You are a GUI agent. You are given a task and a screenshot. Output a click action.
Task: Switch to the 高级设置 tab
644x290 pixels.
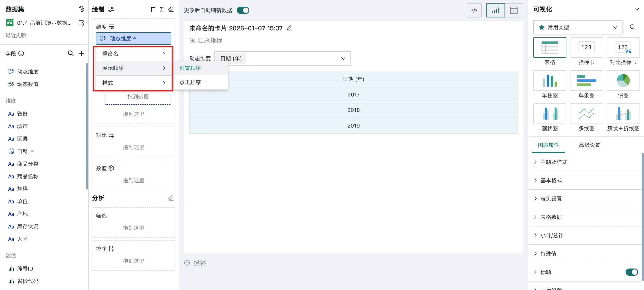tap(590, 145)
